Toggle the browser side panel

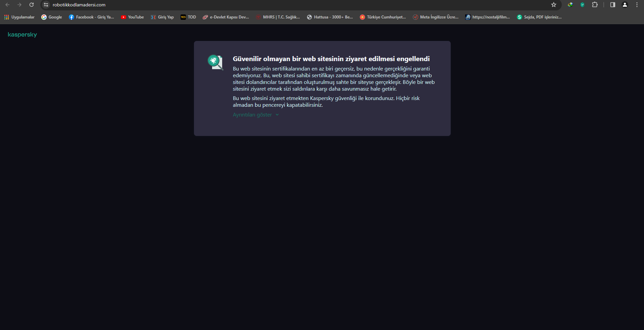coord(613,5)
